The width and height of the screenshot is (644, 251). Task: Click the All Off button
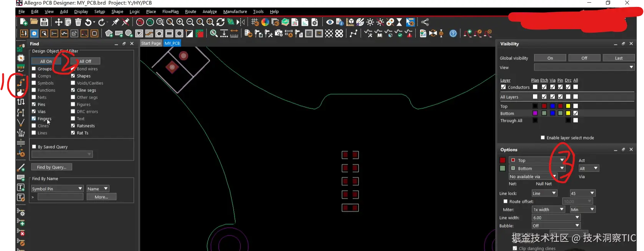click(85, 61)
